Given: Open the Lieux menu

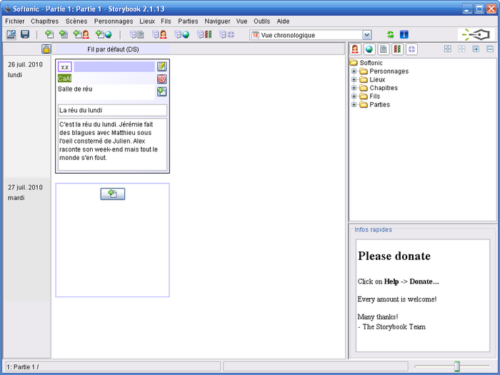Looking at the screenshot, I should point(147,21).
